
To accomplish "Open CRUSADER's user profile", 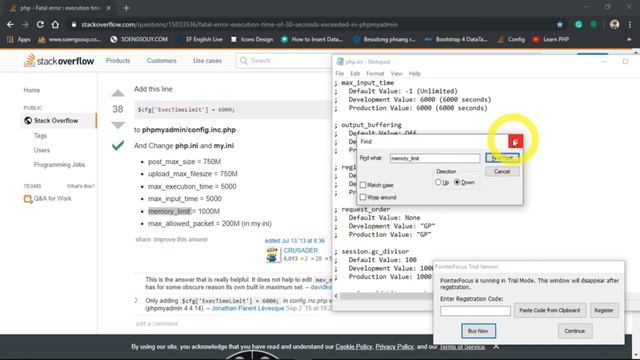I will [x=300, y=250].
